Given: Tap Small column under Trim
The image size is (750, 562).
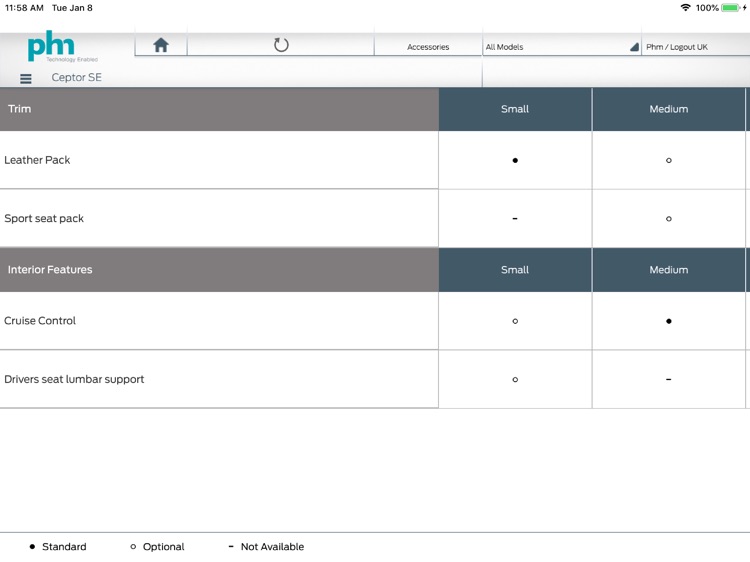Looking at the screenshot, I should (x=515, y=109).
